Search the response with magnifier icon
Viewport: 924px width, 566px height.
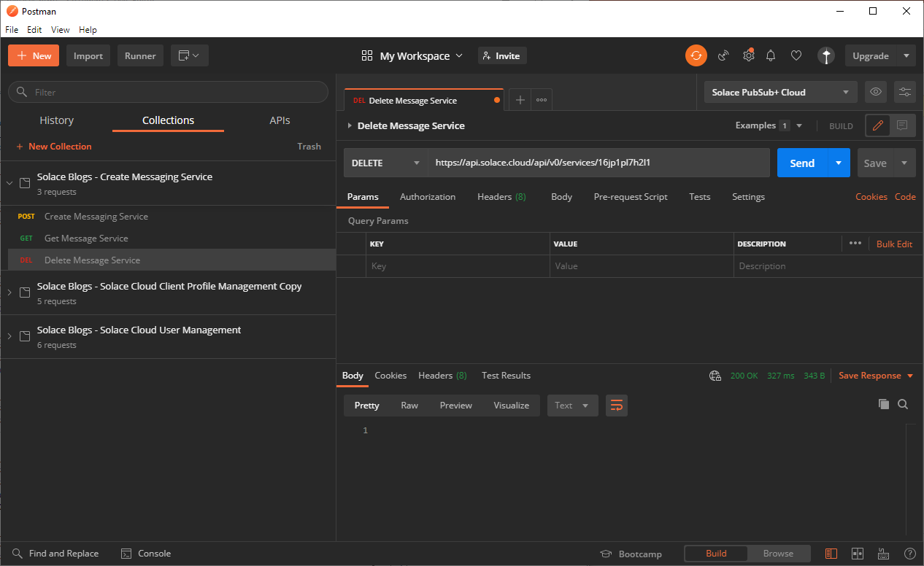(903, 404)
